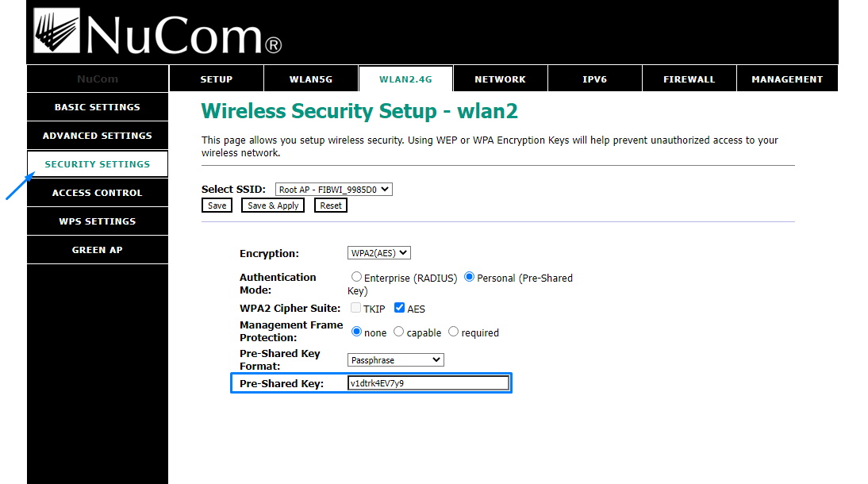Enable the TKIP cipher checkbox
The height and width of the screenshot is (484, 868).
coord(355,307)
